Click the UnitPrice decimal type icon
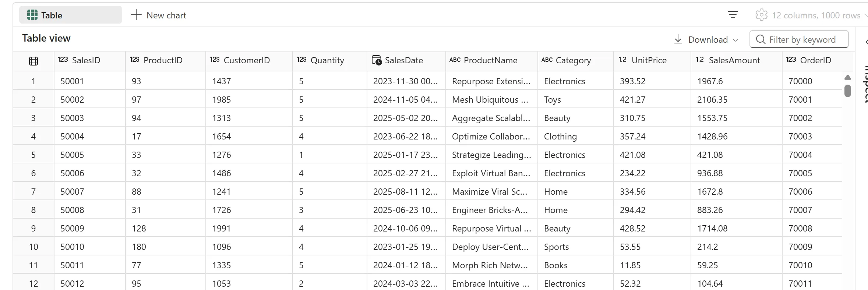Image resolution: width=868 pixels, height=290 pixels. (622, 60)
